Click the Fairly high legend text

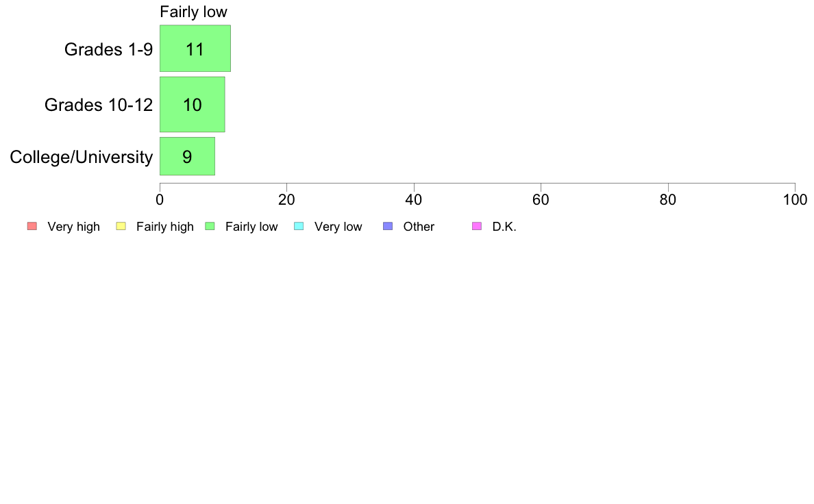pyautogui.click(x=165, y=227)
